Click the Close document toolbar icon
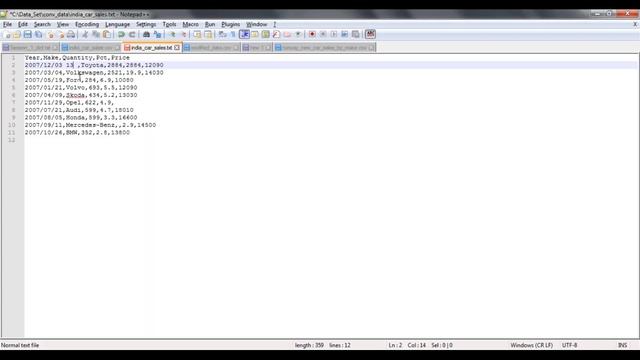Screen dimensions: 640x360 (x=51, y=34)
